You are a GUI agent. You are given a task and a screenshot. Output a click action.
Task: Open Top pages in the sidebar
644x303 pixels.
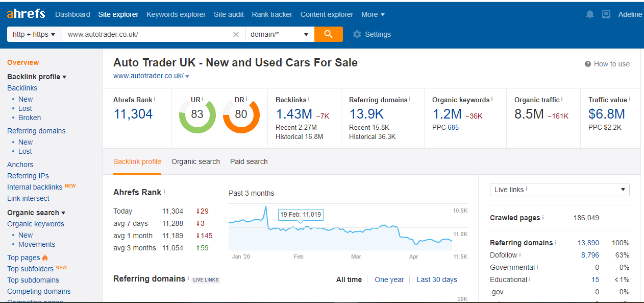click(x=23, y=258)
